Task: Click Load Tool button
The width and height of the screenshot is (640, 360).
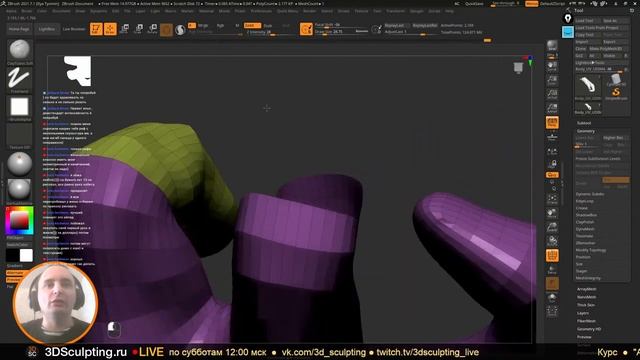Action: [587, 20]
